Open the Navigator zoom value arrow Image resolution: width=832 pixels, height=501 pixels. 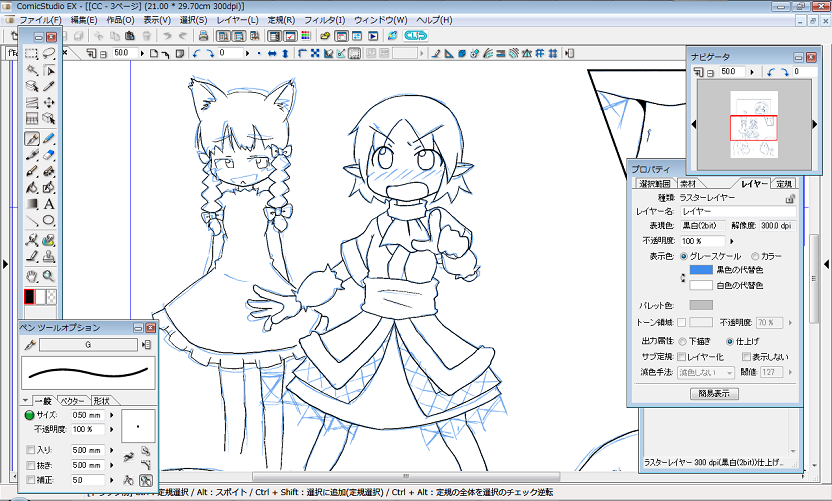pyautogui.click(x=752, y=72)
